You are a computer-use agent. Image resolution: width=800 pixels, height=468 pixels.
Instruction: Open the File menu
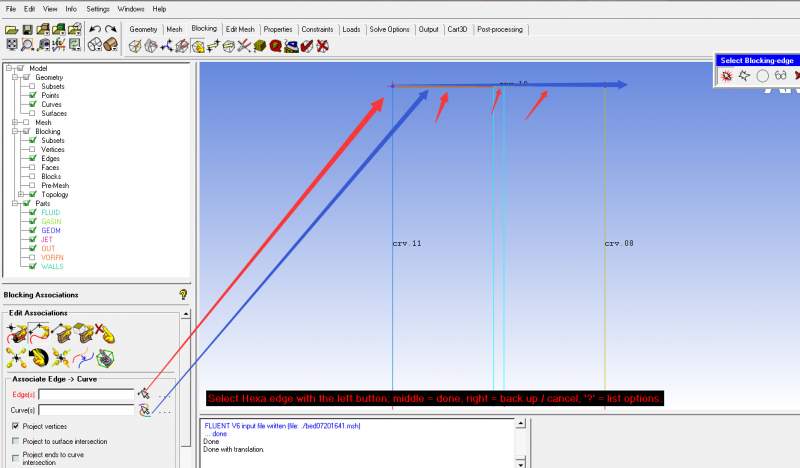[x=11, y=9]
